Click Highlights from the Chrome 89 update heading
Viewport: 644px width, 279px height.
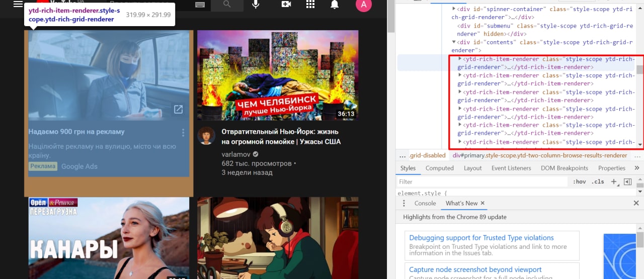pyautogui.click(x=455, y=217)
